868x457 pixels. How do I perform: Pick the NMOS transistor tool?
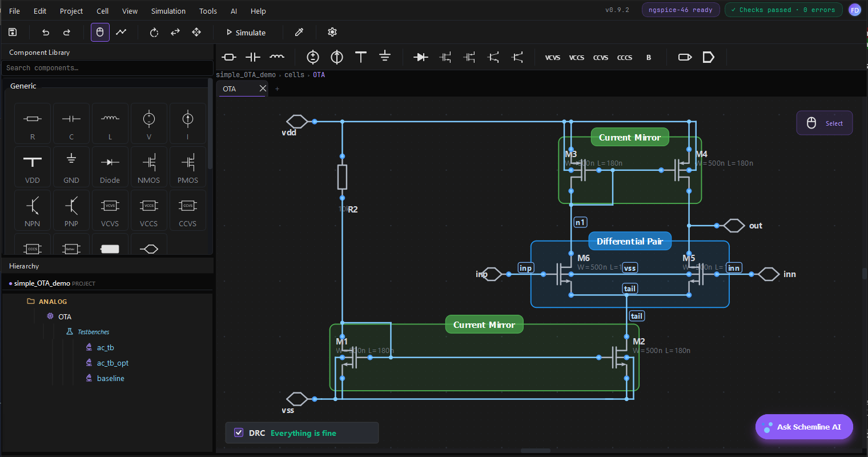coord(445,57)
